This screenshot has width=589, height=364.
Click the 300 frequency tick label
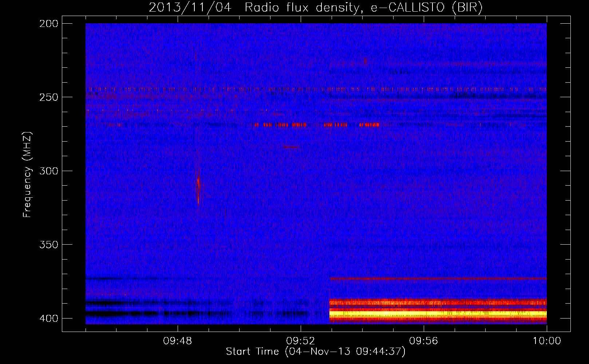point(49,171)
